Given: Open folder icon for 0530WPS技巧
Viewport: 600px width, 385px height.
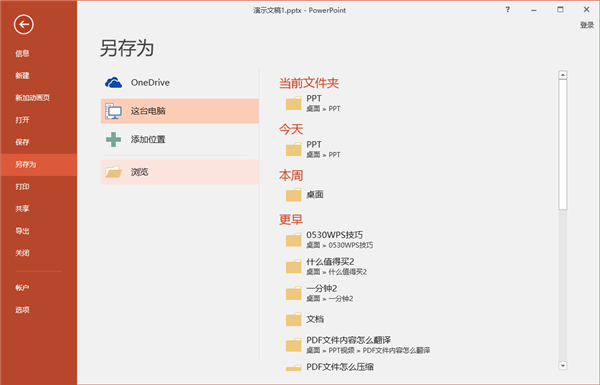Looking at the screenshot, I should 293,240.
